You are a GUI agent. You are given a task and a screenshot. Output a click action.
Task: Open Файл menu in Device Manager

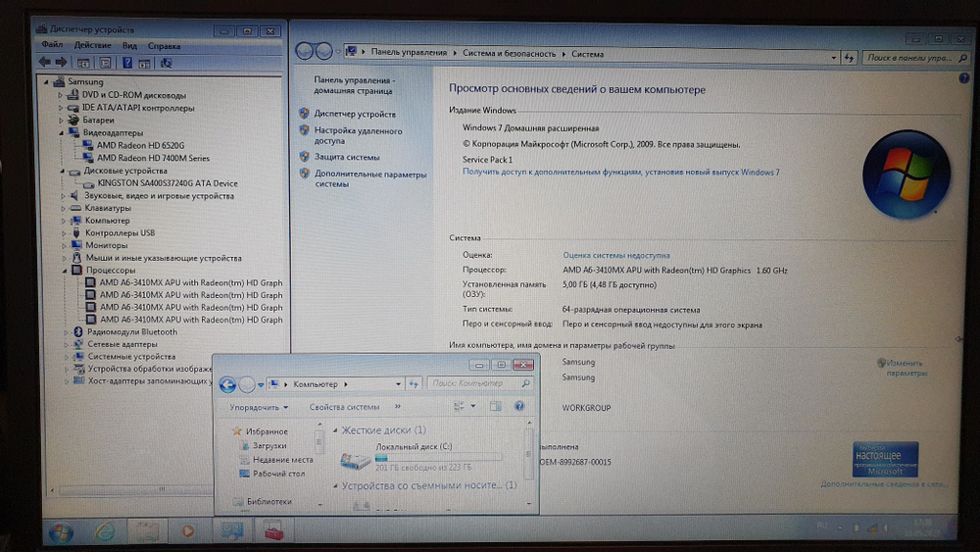pyautogui.click(x=52, y=45)
